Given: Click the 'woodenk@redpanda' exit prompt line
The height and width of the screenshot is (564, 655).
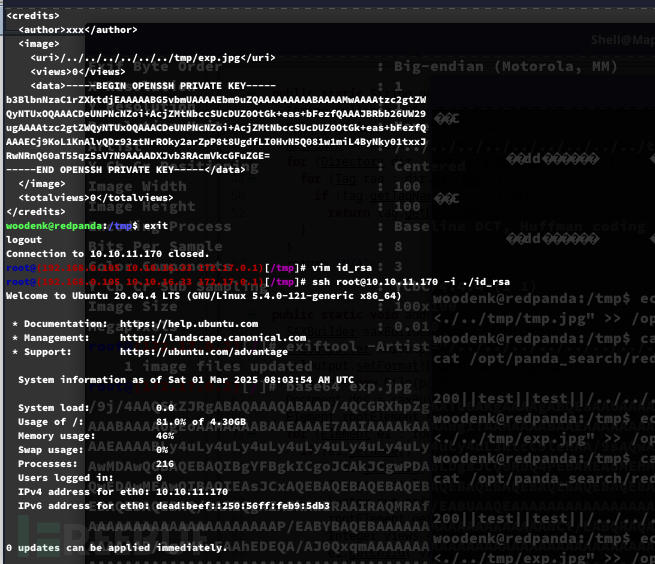Looking at the screenshot, I should point(87,226).
